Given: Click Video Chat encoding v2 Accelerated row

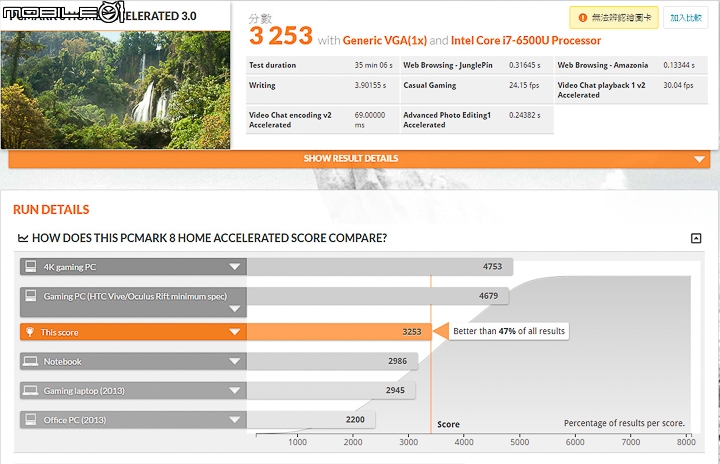Looking at the screenshot, I should 322,119.
